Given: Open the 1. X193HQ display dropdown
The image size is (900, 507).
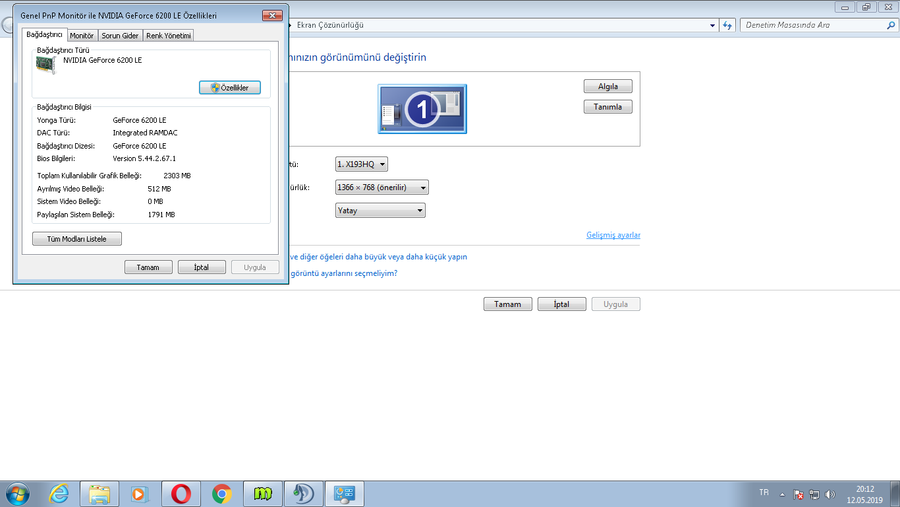Looking at the screenshot, I should point(361,164).
